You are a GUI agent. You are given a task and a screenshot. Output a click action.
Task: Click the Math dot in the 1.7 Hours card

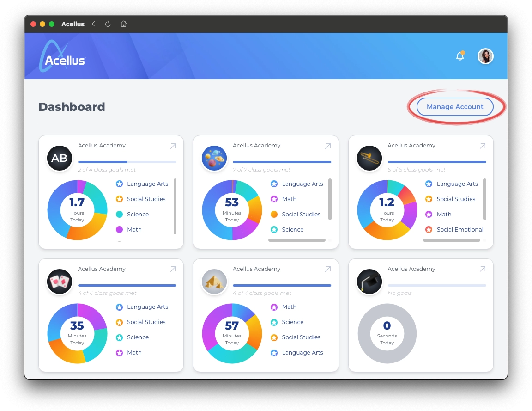tap(120, 230)
